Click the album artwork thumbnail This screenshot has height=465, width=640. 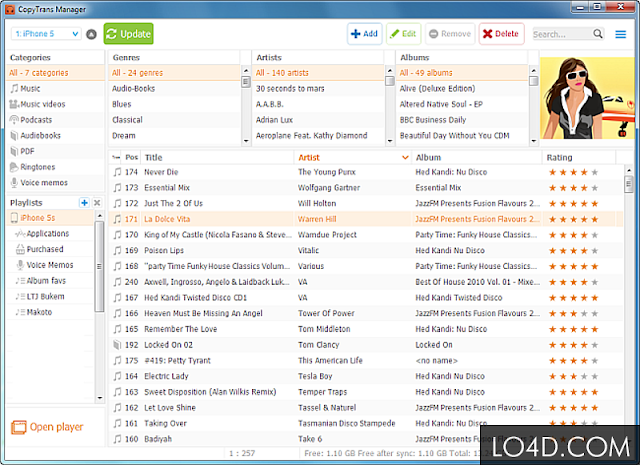pos(587,98)
